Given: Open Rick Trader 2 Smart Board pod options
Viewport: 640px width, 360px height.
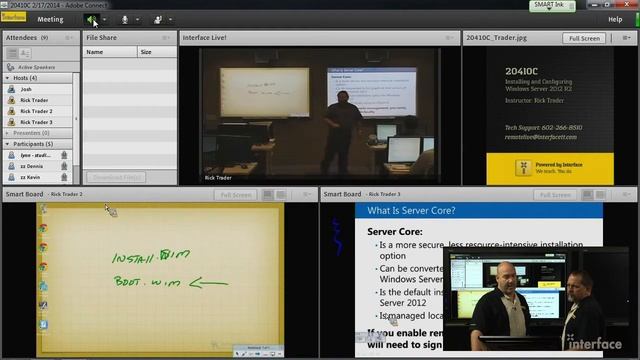Looking at the screenshot, I should pyautogui.click(x=307, y=195).
